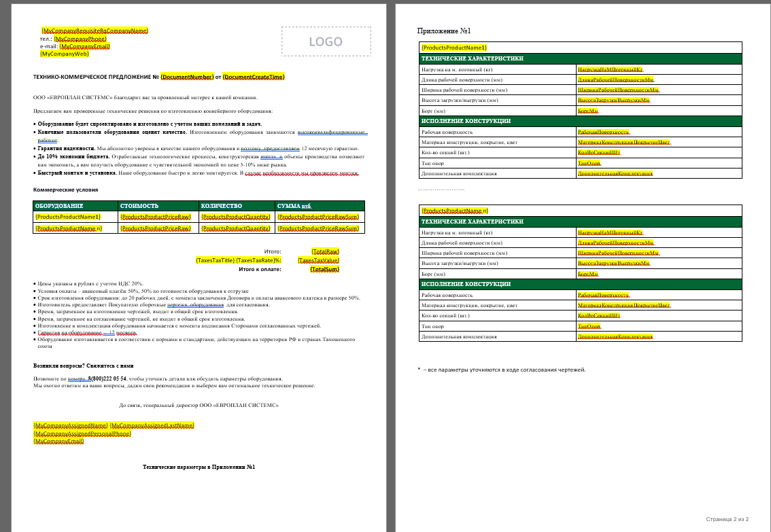771x532 pixels.
Task: Select the {TotalRaw} value next to Итого
Action: 325,251
